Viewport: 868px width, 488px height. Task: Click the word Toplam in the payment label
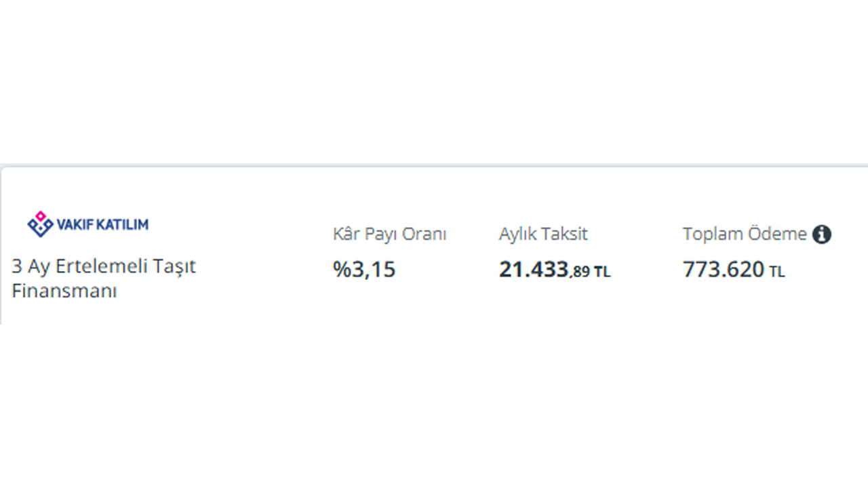[x=712, y=235]
